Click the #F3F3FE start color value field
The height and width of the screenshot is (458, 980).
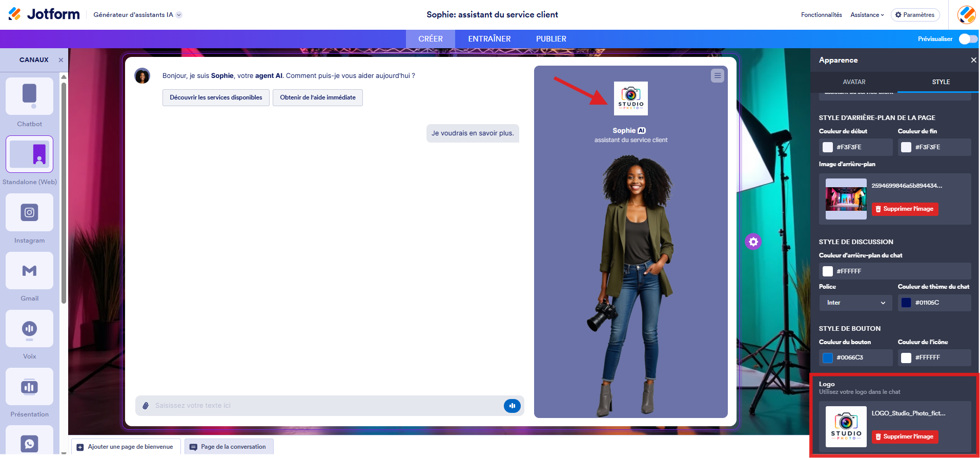coord(856,147)
